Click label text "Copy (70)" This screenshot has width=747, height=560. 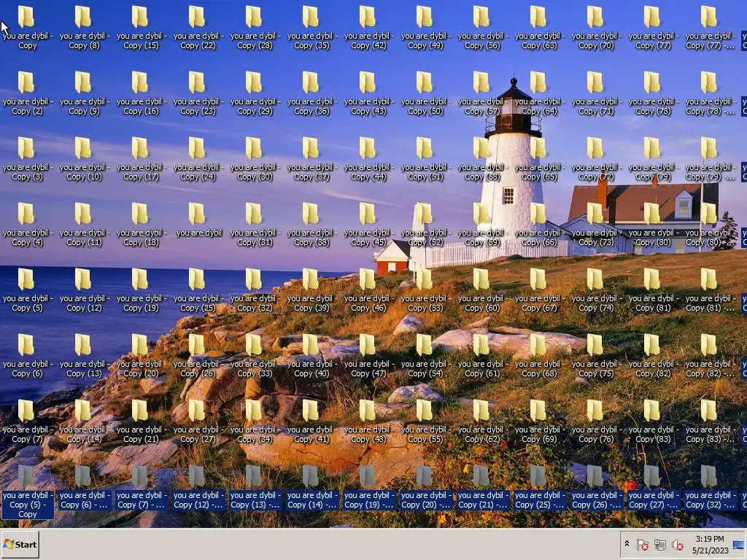(596, 46)
